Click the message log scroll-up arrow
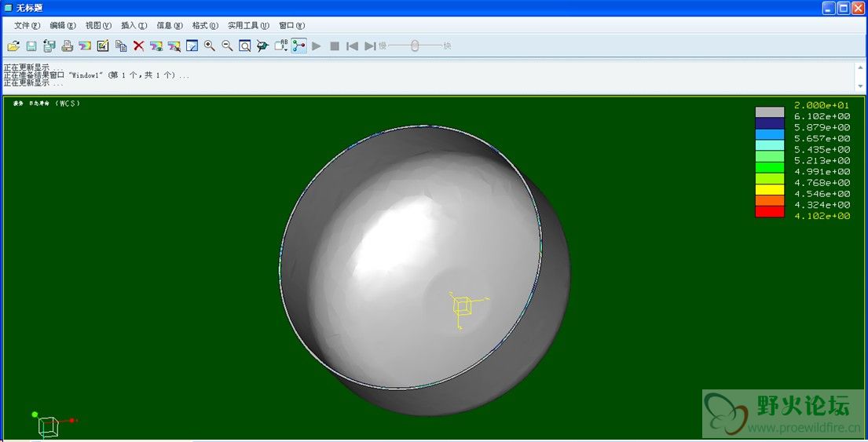Image resolution: width=868 pixels, height=442 pixels. coord(860,67)
